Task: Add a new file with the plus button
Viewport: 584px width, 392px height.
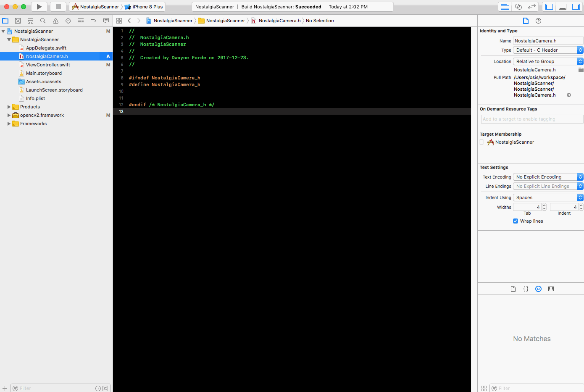Action: click(5, 388)
